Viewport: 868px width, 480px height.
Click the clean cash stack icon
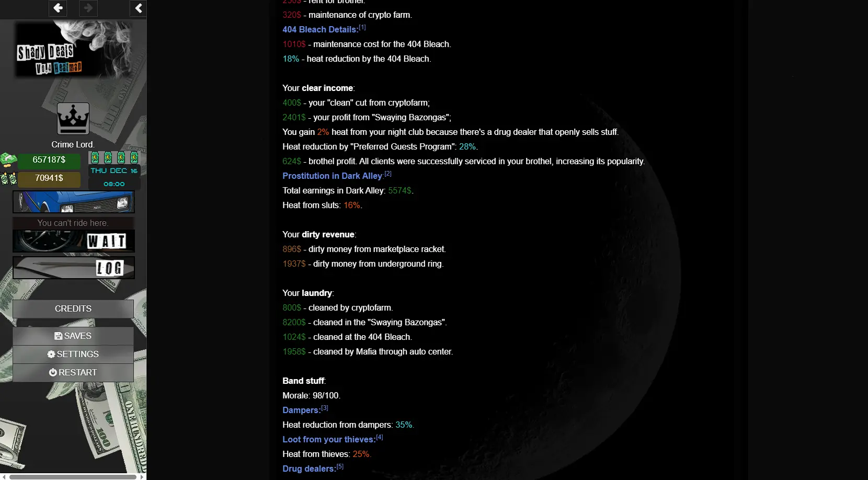8,159
